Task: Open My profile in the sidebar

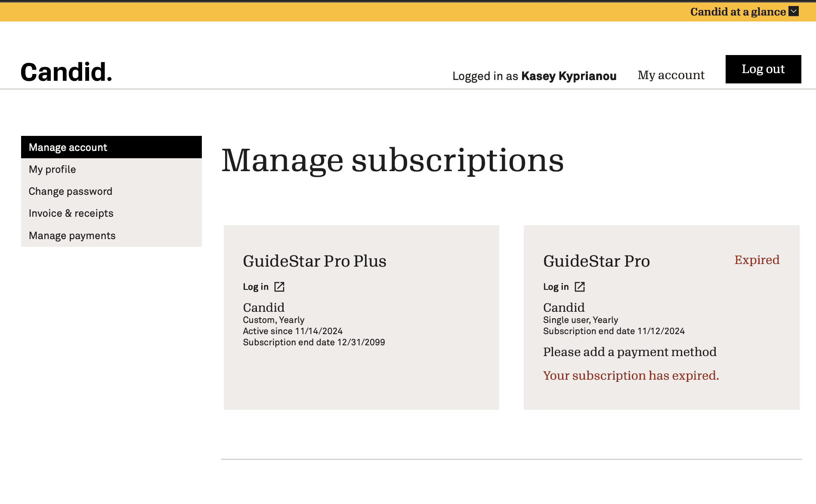Action: tap(111, 169)
